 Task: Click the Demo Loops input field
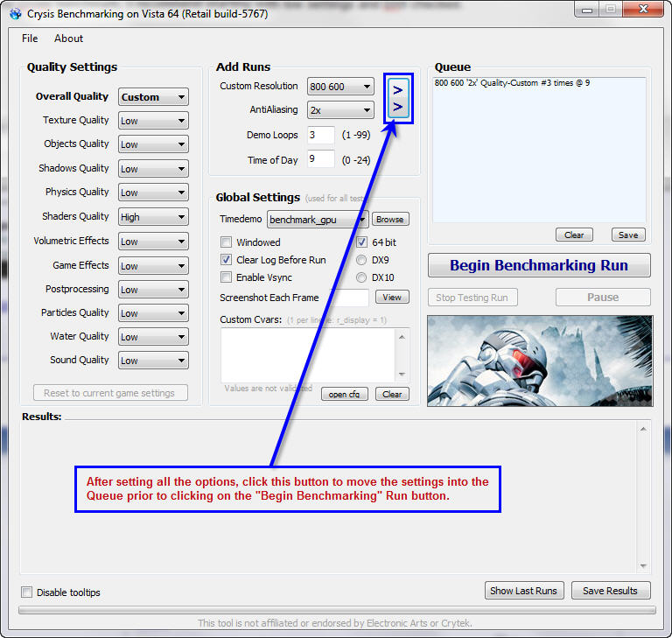click(x=321, y=135)
